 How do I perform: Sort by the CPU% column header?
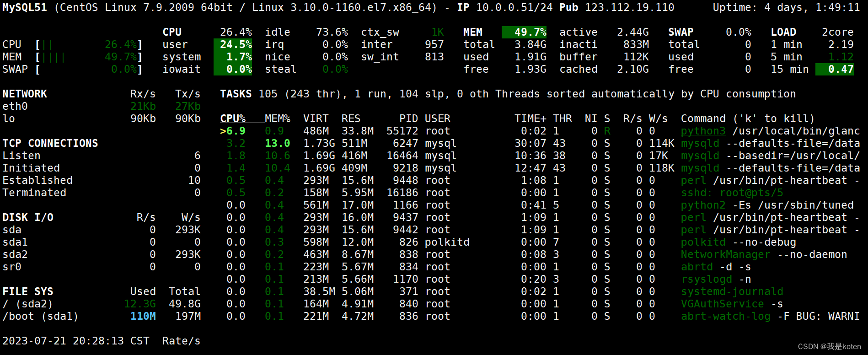coord(233,118)
